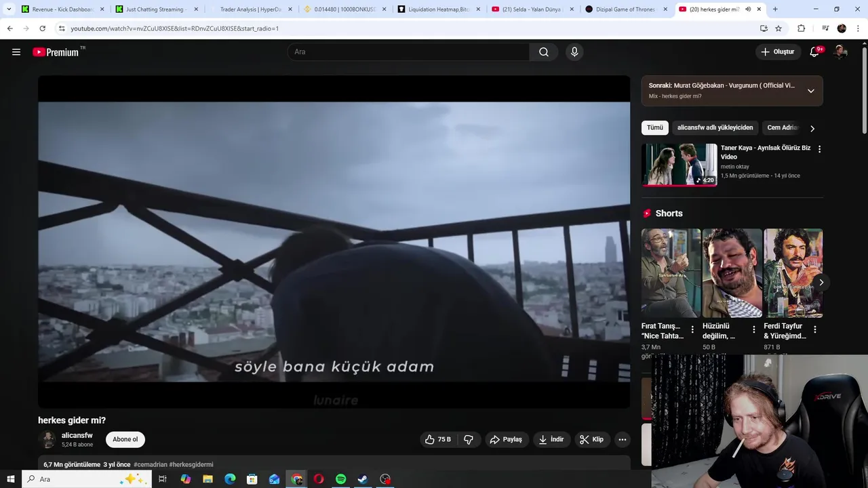Open Ferdi Tayfur short thumbnail

(x=793, y=273)
